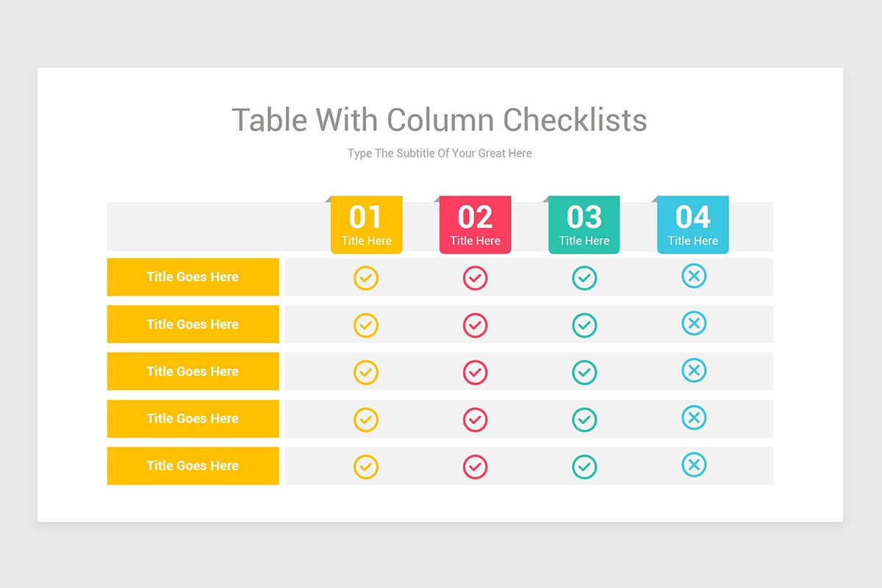Click the red checkmark in the second row
This screenshot has width=882, height=588.
(475, 326)
